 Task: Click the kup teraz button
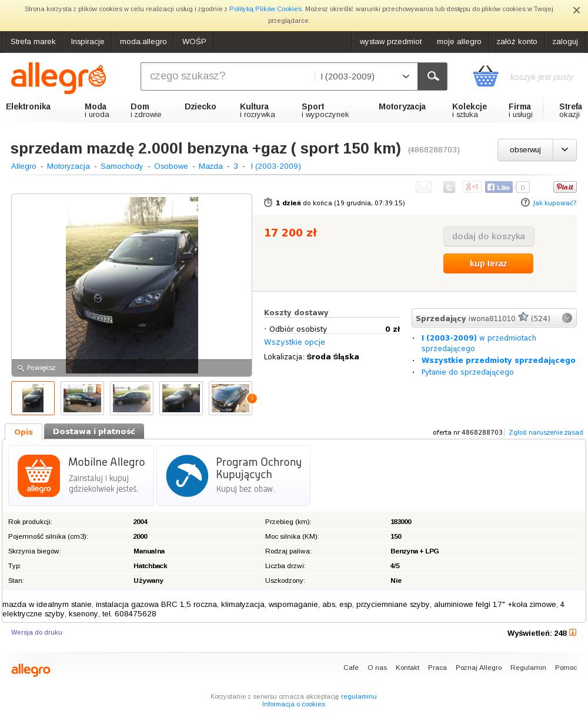pyautogui.click(x=488, y=263)
